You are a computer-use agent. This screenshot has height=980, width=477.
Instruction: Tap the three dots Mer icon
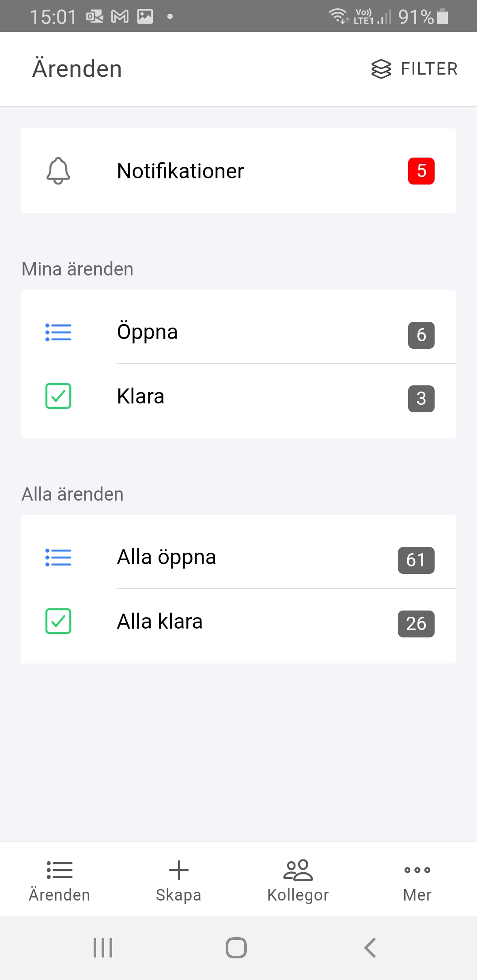[417, 870]
